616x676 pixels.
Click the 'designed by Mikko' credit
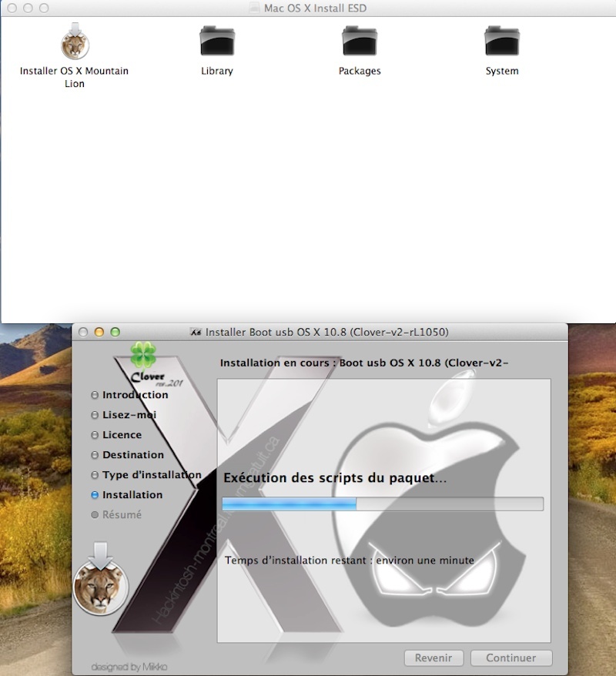129,667
